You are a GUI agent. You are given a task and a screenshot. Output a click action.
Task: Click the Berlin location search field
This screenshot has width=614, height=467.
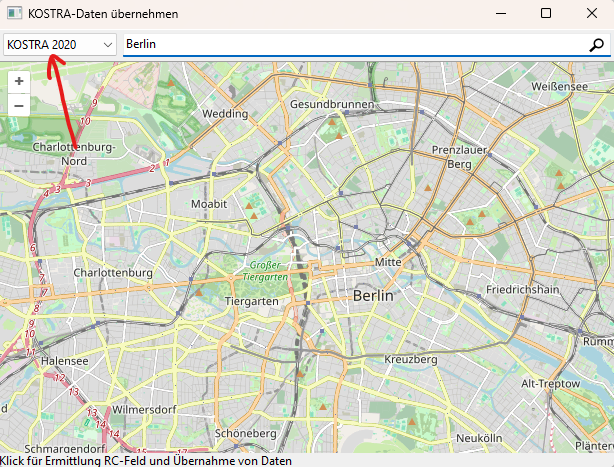[350, 45]
